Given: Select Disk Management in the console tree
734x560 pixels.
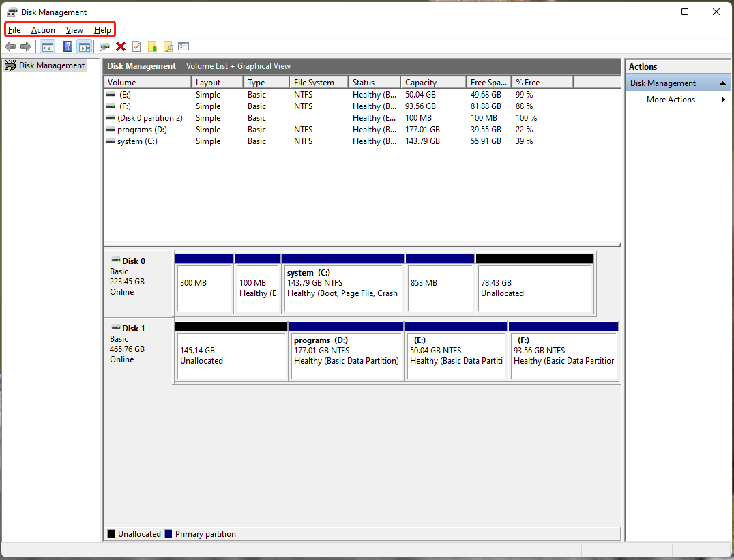Looking at the screenshot, I should coord(52,65).
